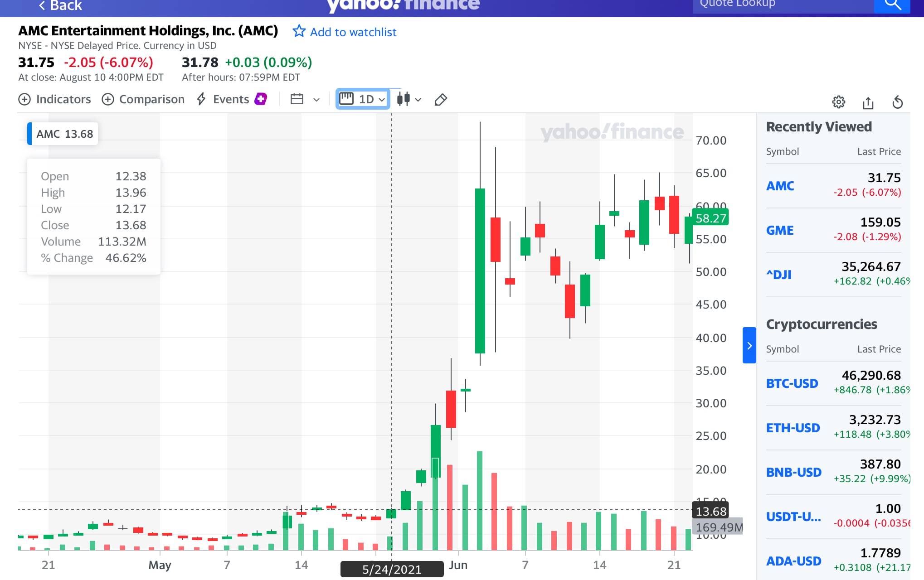Click the search magnifier icon
The width and height of the screenshot is (924, 580).
tap(892, 5)
